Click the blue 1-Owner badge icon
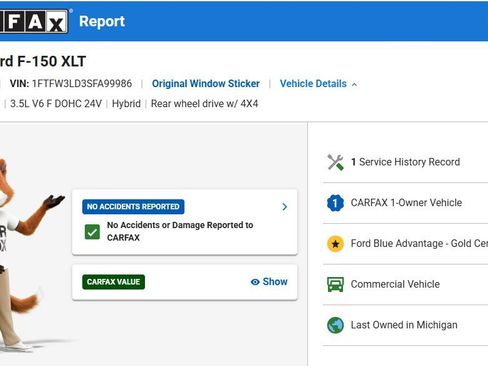Image resolution: width=488 pixels, height=366 pixels. pyautogui.click(x=335, y=203)
